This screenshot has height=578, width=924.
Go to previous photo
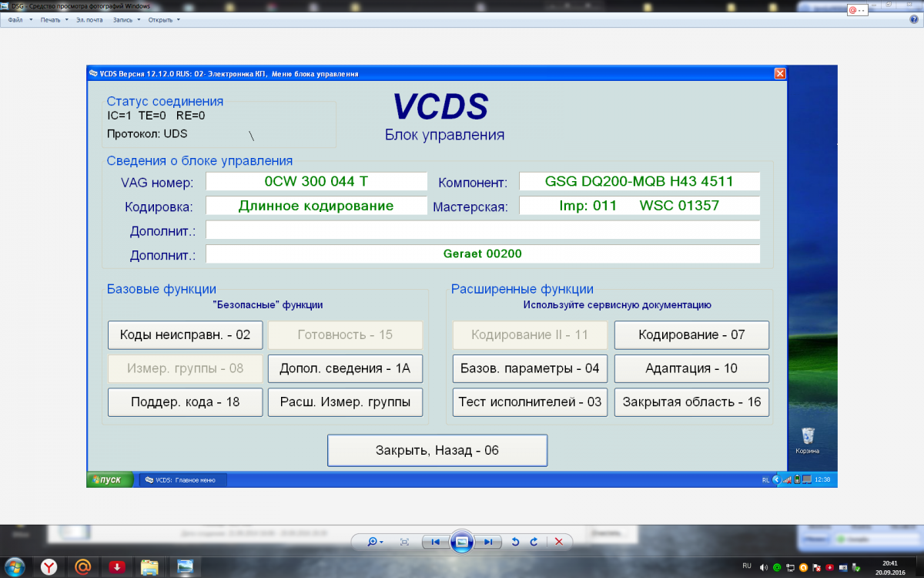436,542
